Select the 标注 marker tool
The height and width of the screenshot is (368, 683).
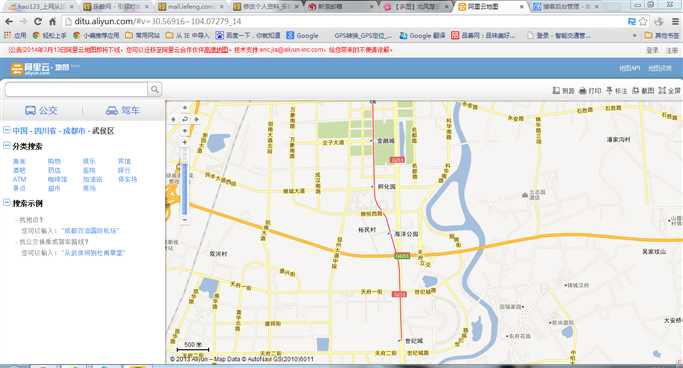(x=616, y=91)
